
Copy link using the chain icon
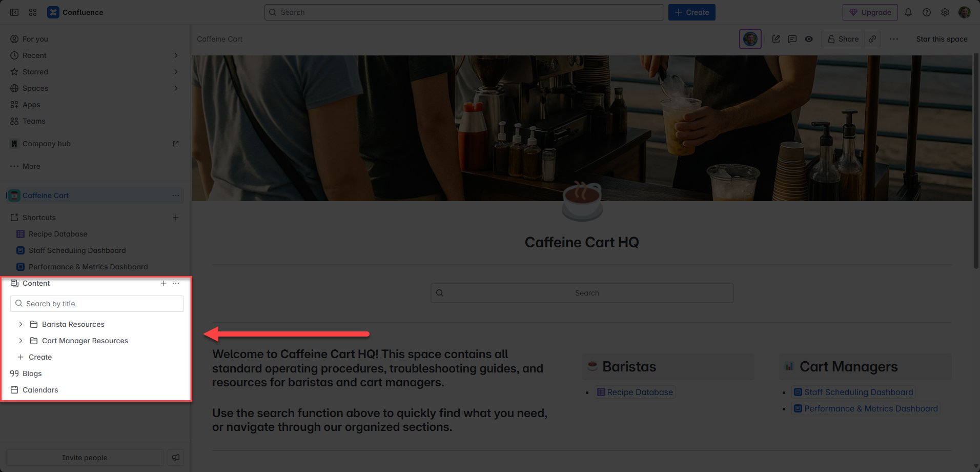point(872,39)
